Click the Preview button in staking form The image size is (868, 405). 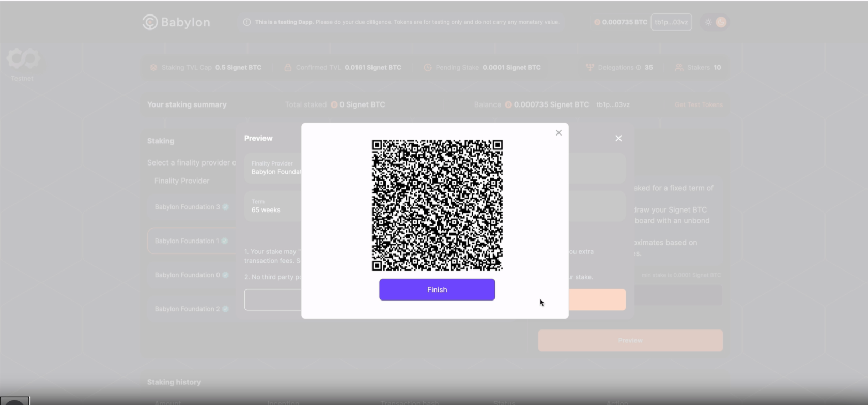(630, 341)
